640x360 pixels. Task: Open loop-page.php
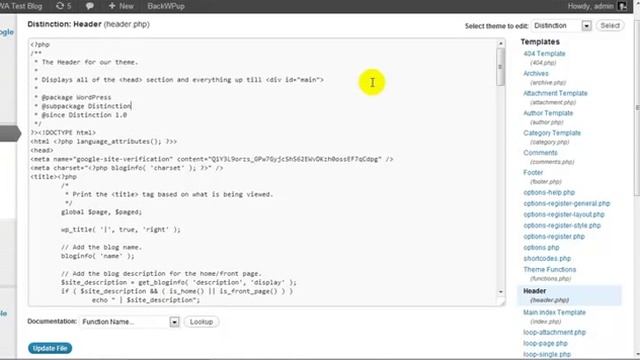coord(545,343)
